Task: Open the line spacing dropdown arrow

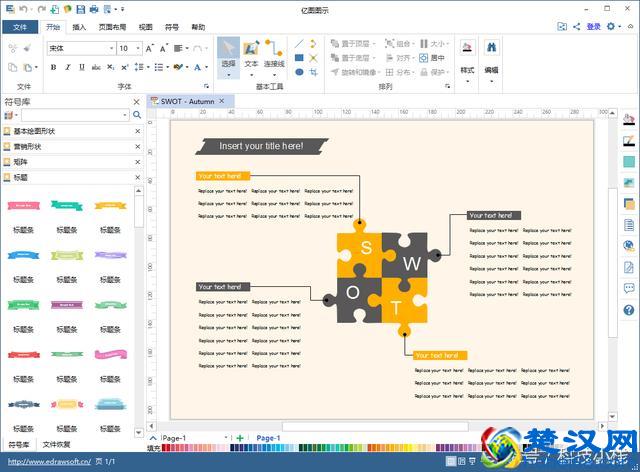Action: pos(148,67)
